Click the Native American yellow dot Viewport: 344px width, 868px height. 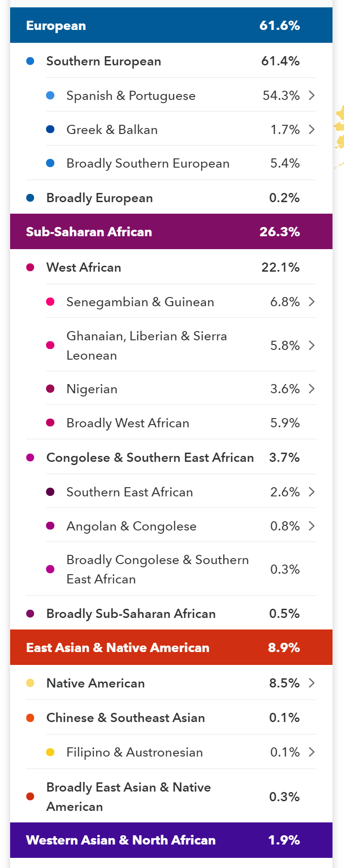30,683
